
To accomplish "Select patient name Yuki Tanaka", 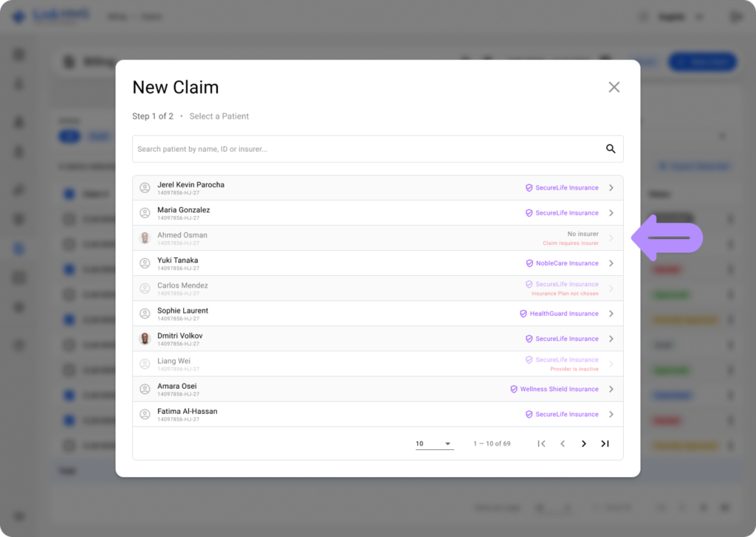I will pyautogui.click(x=177, y=260).
